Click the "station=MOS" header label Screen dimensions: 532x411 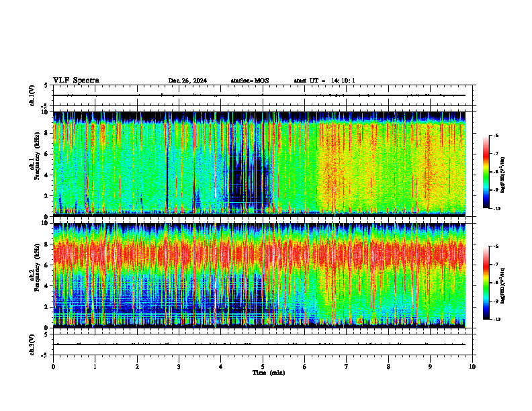tap(250, 81)
